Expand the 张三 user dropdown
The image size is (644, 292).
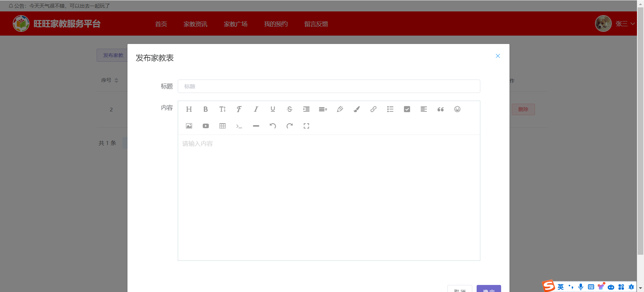click(625, 24)
